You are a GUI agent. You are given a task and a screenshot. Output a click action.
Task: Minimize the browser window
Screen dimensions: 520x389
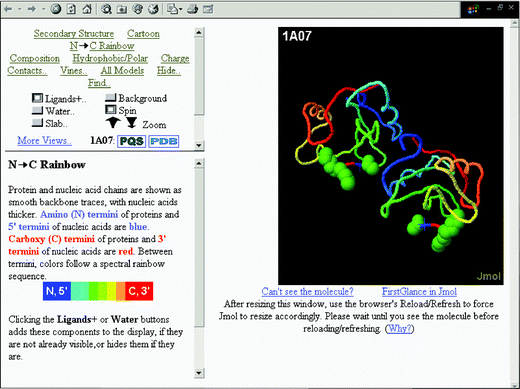pyautogui.click(x=489, y=8)
